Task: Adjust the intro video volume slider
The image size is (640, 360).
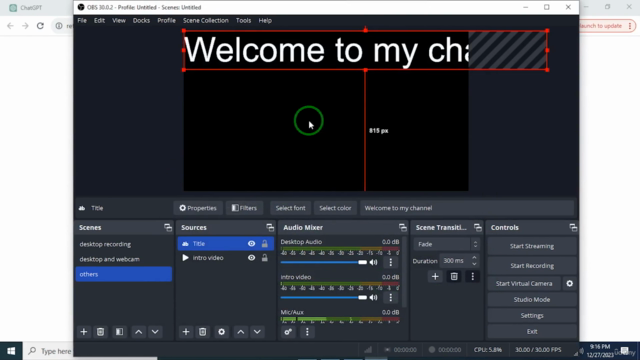Action: (324, 298)
